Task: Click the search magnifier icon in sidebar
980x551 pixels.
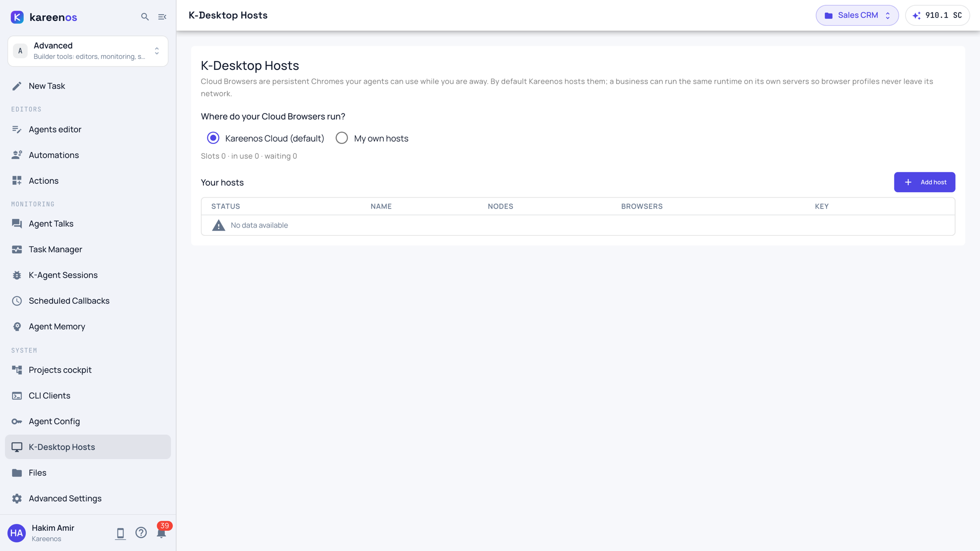Action: (x=145, y=17)
